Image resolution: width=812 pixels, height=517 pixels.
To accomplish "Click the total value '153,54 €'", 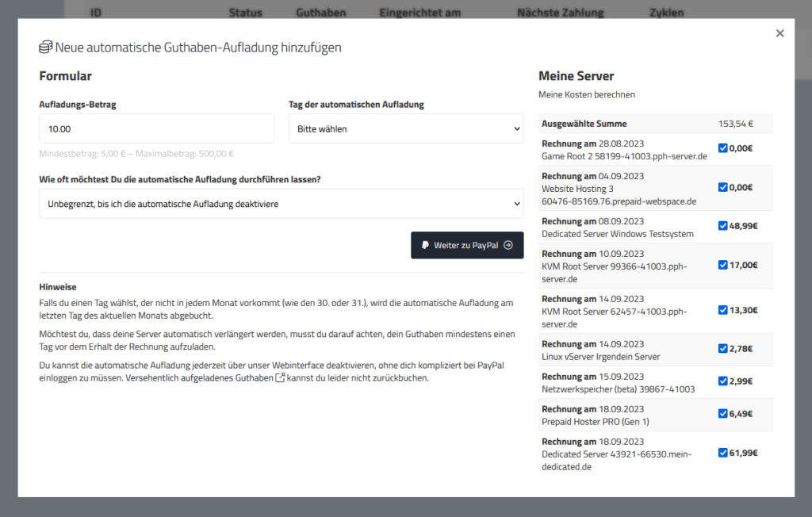I will pos(735,124).
